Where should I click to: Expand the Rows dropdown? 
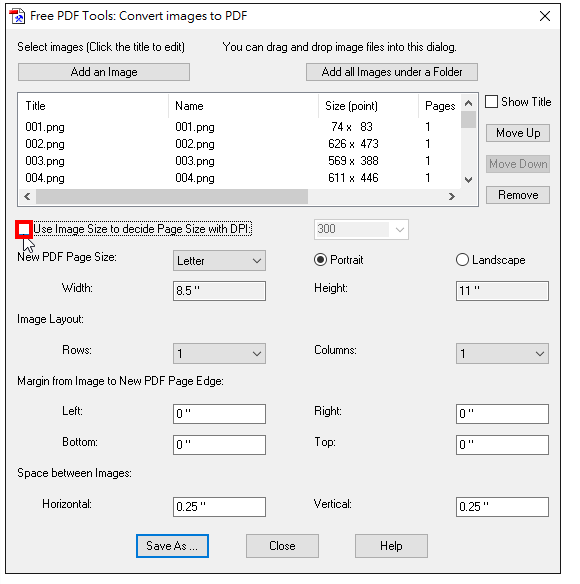pyautogui.click(x=219, y=353)
